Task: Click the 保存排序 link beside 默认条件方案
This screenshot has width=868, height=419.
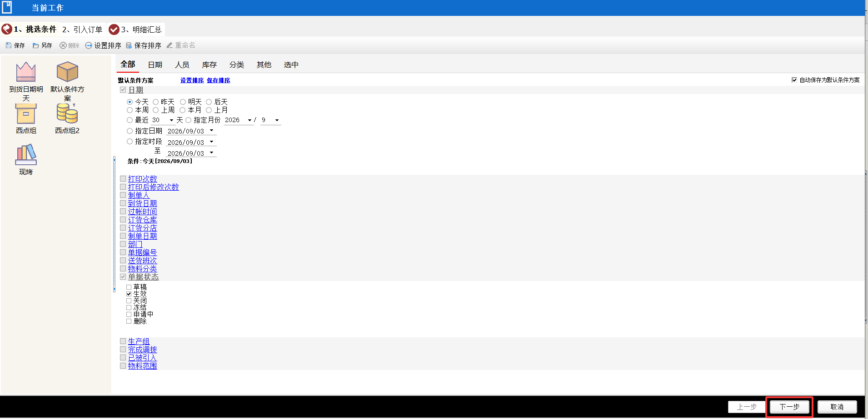Action: pyautogui.click(x=219, y=80)
